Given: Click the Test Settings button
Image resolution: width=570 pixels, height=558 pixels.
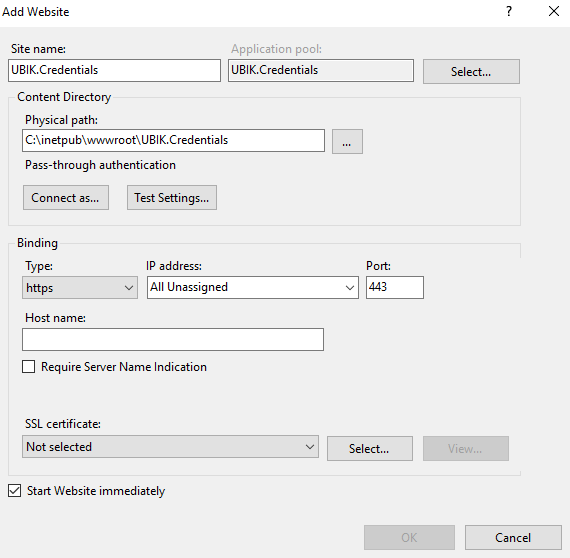Looking at the screenshot, I should [x=172, y=197].
